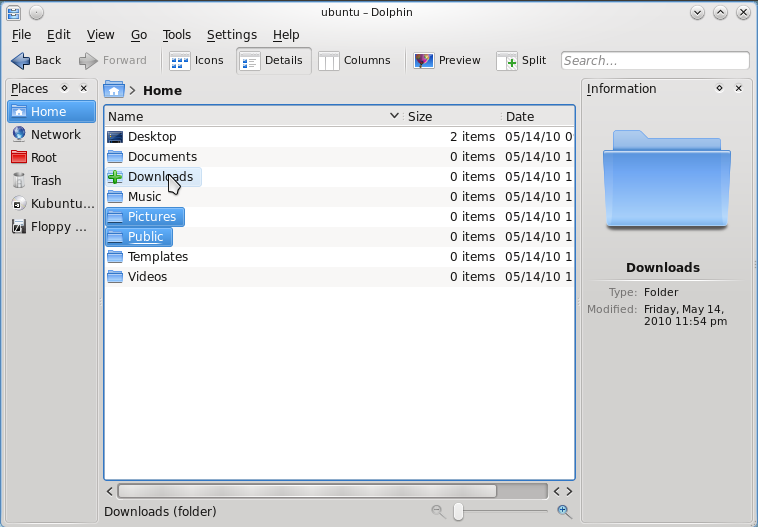This screenshot has width=758, height=527.
Task: Select the Documents folder icon
Action: [115, 157]
